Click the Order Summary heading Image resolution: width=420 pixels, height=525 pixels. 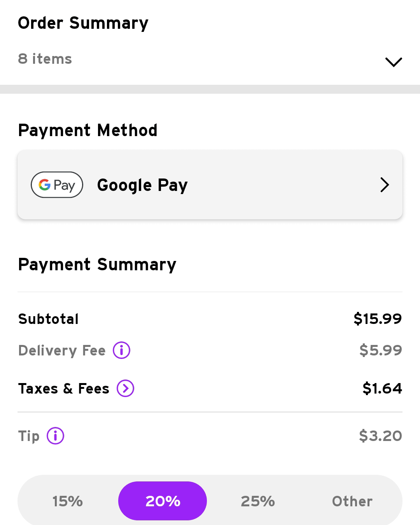[x=83, y=23]
